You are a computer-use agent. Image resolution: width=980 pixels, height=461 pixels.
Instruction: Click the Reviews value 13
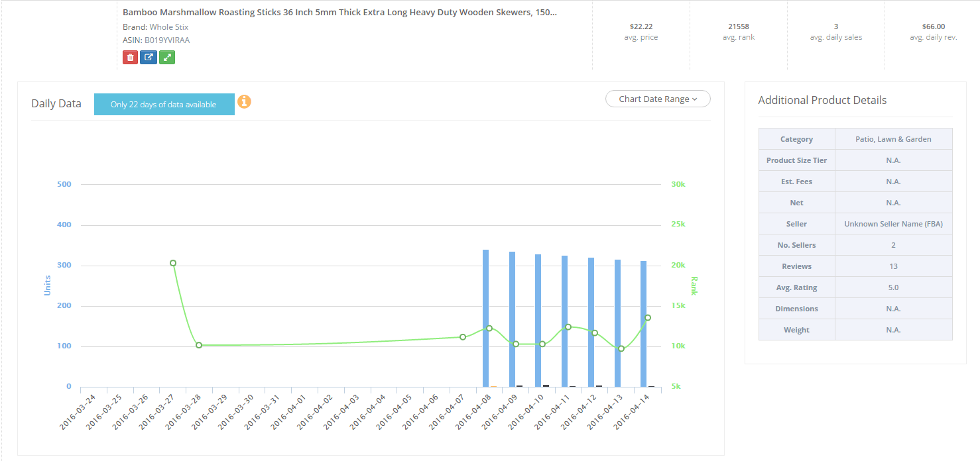coord(893,266)
